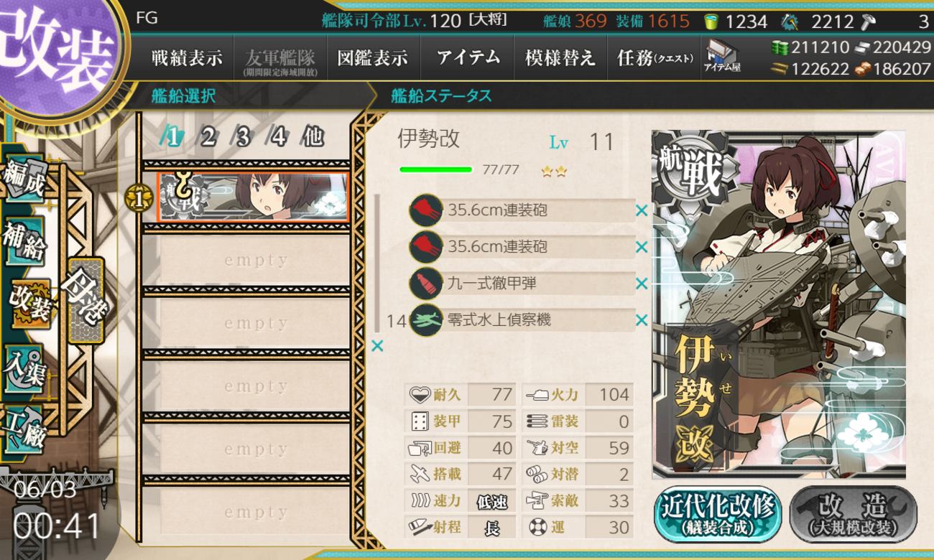The height and width of the screenshot is (560, 934).
Task: Click the 近代化改修 modernization button
Action: 719,514
